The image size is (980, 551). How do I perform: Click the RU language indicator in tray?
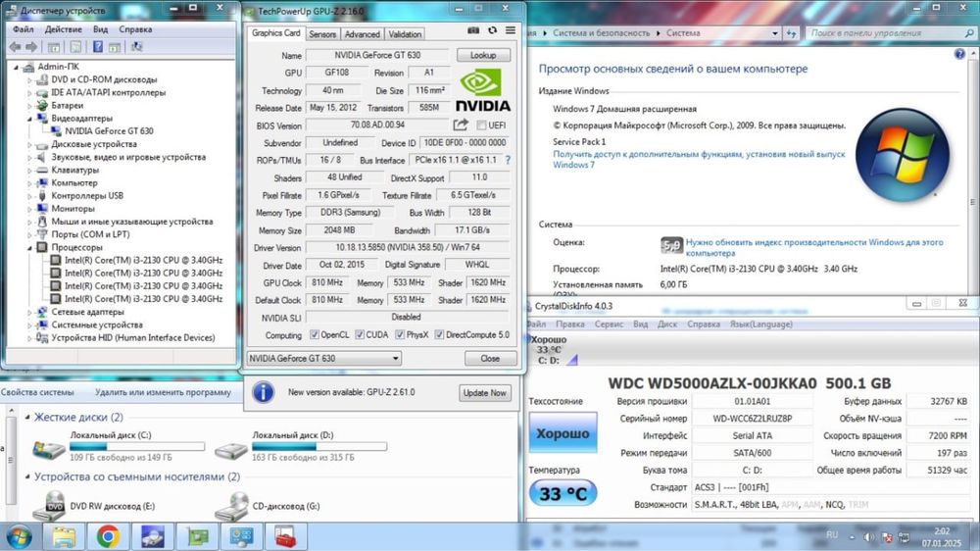[x=832, y=534]
